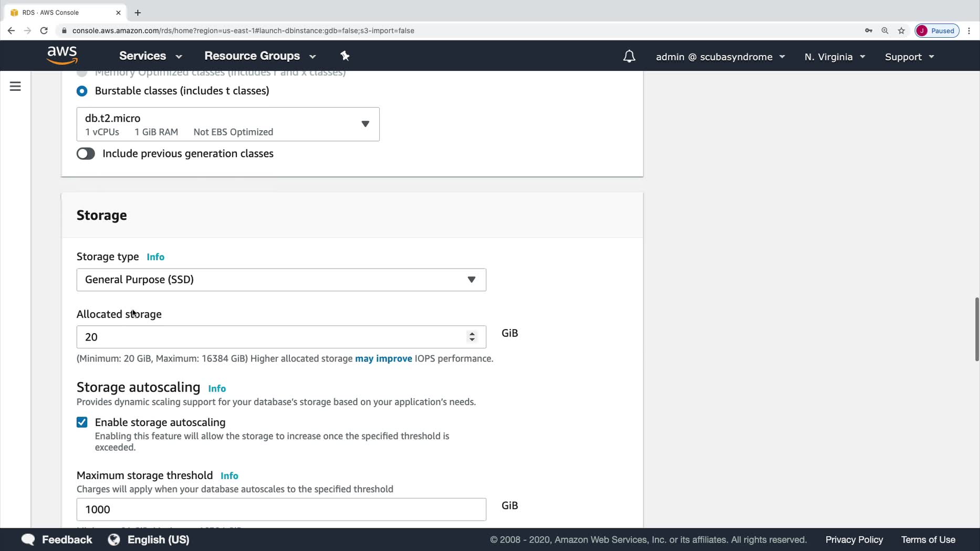The height and width of the screenshot is (551, 980).
Task: Open the db.t2.micro instance class dropdown
Action: (x=228, y=124)
